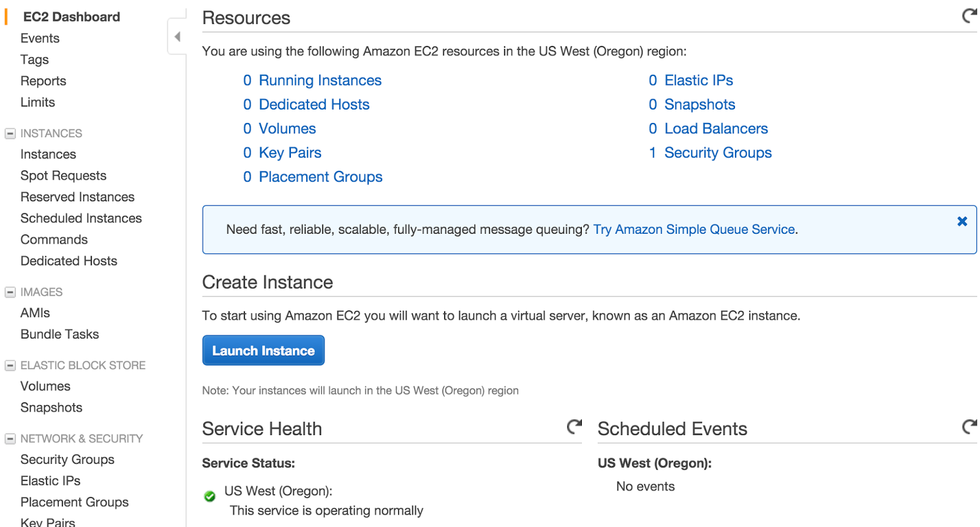View Load Balancers resource link
The height and width of the screenshot is (527, 980).
pyautogui.click(x=716, y=129)
